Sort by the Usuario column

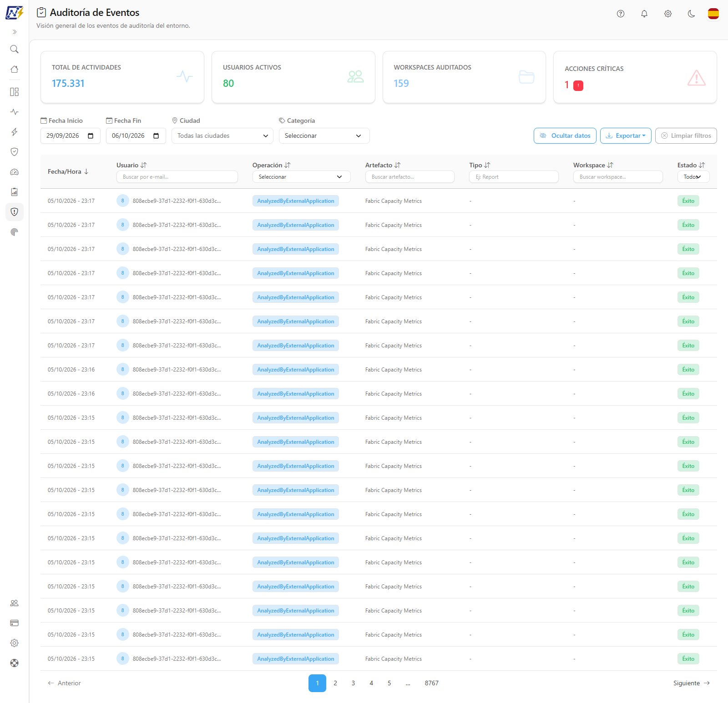(131, 165)
